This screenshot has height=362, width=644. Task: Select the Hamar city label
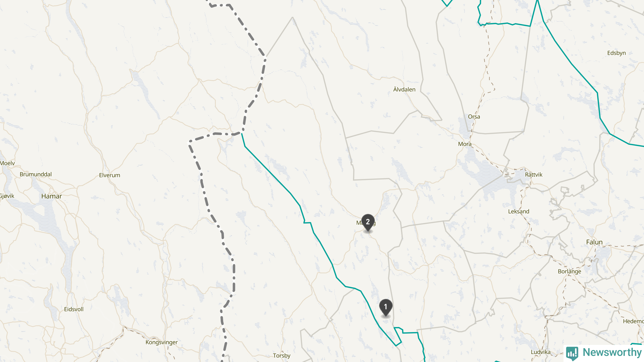coord(52,196)
